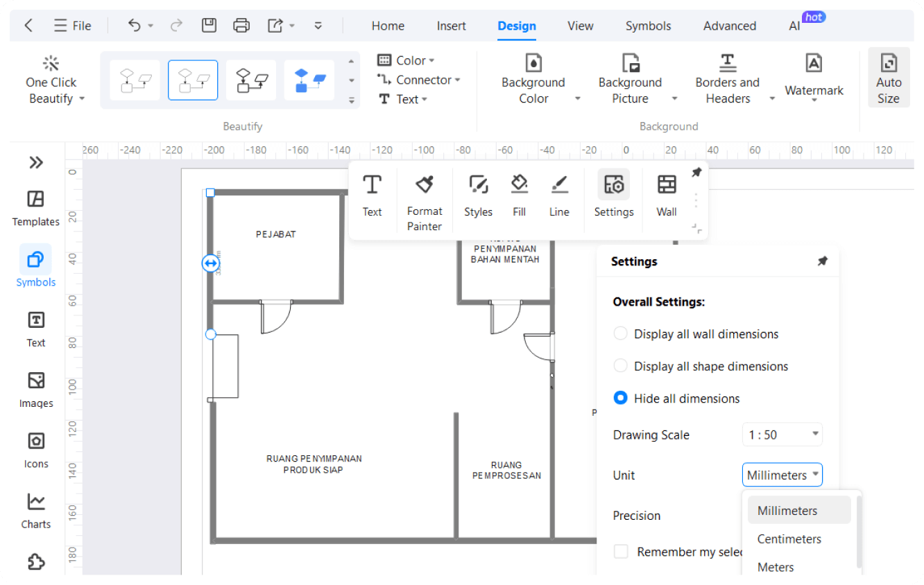Click the unit list scrollbar

[859, 532]
